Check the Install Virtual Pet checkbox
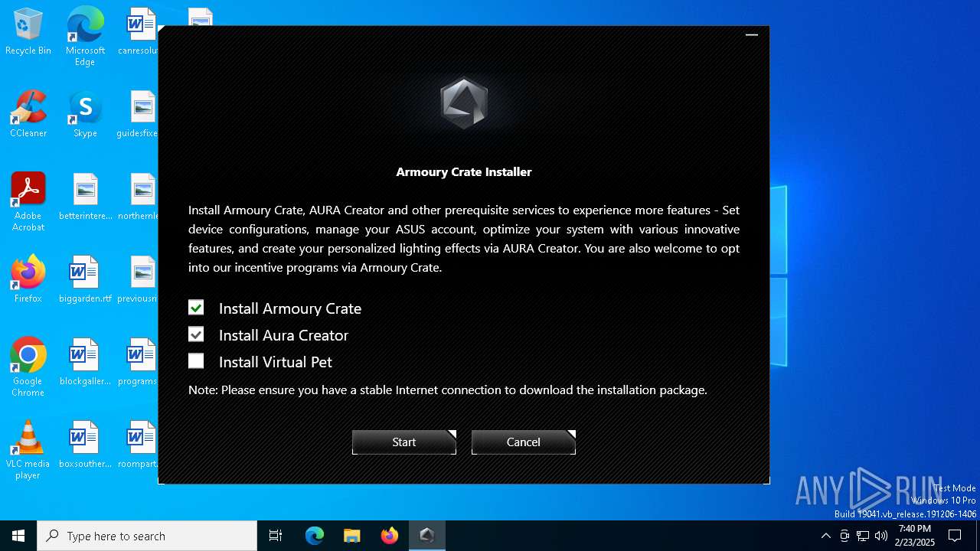 [x=196, y=361]
